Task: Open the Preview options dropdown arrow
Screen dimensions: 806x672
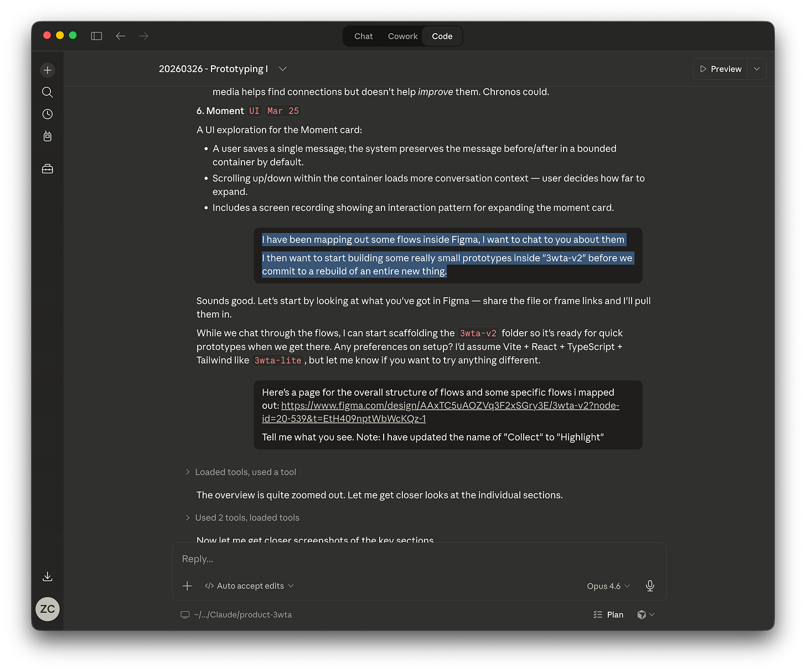Action: [757, 69]
